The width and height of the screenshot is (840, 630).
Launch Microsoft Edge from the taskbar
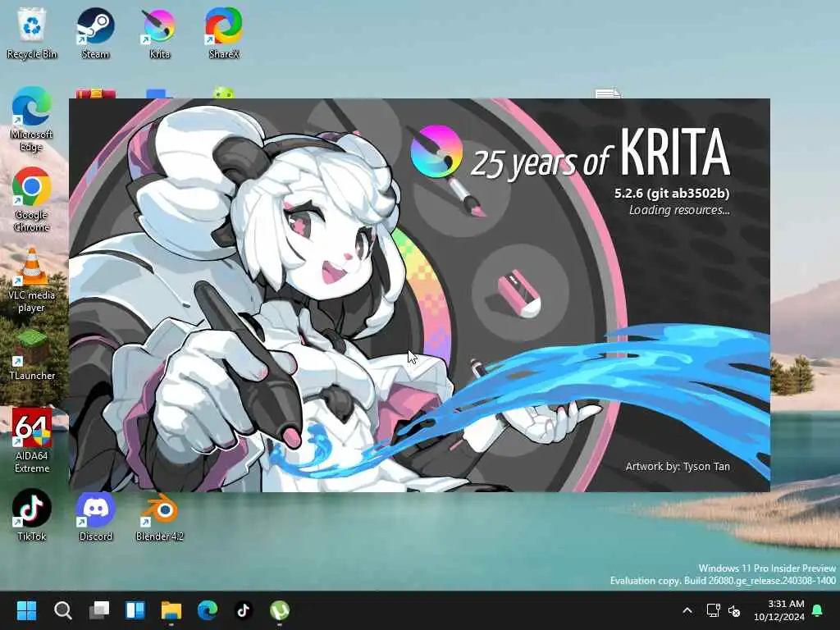pos(208,610)
